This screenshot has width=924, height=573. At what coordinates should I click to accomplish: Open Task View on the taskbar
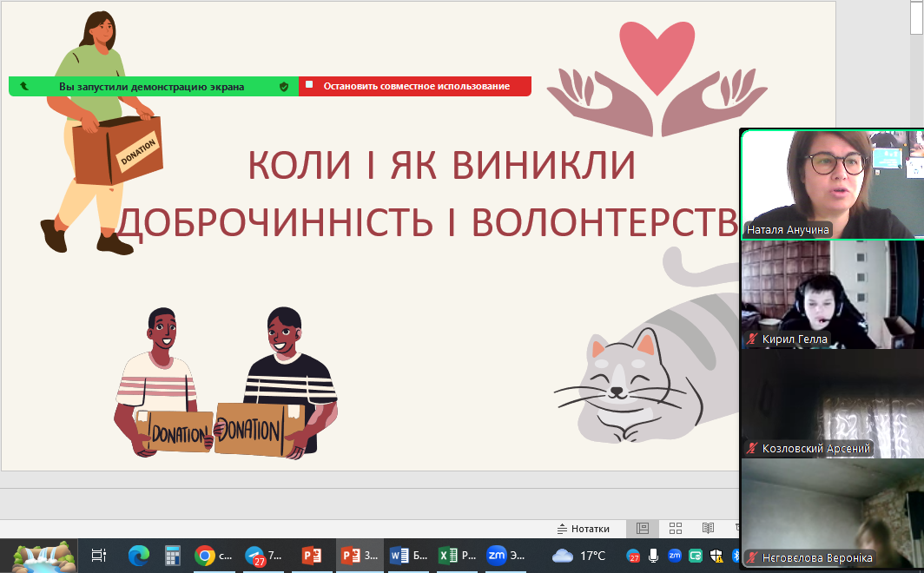98,556
